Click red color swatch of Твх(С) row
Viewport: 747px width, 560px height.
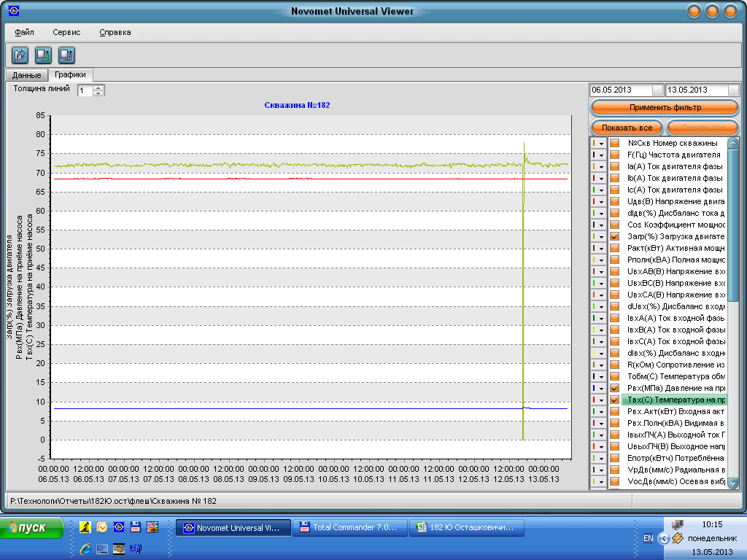click(x=594, y=400)
